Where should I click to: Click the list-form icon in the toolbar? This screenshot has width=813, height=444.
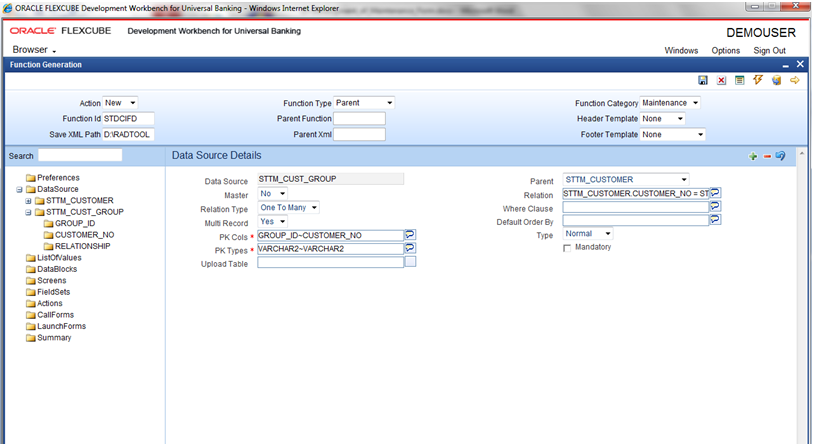(x=740, y=80)
